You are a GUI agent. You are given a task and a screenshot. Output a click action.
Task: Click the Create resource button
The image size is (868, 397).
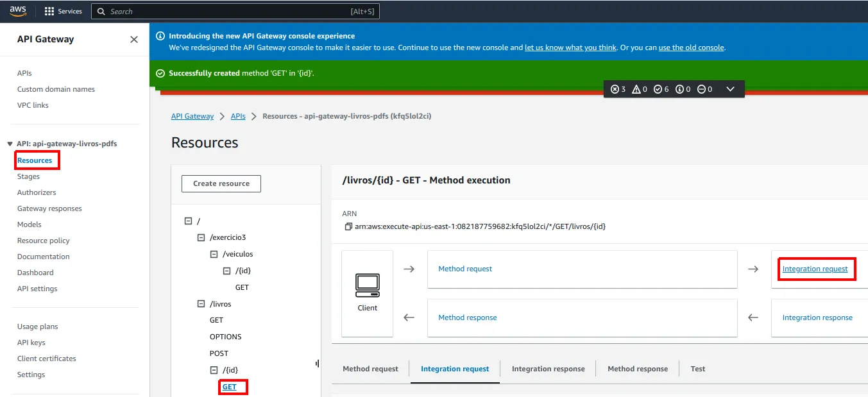tap(221, 183)
